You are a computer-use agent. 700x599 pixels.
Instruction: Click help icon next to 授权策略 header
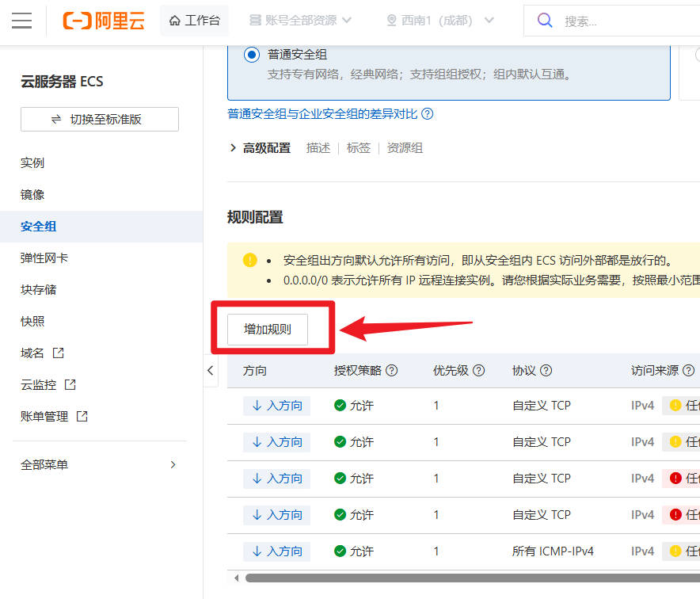tap(391, 371)
